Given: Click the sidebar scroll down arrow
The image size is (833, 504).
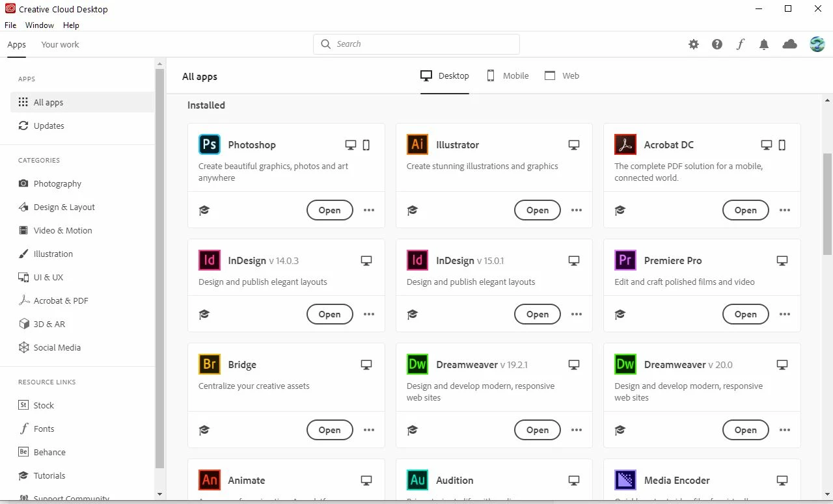Looking at the screenshot, I should 160,495.
